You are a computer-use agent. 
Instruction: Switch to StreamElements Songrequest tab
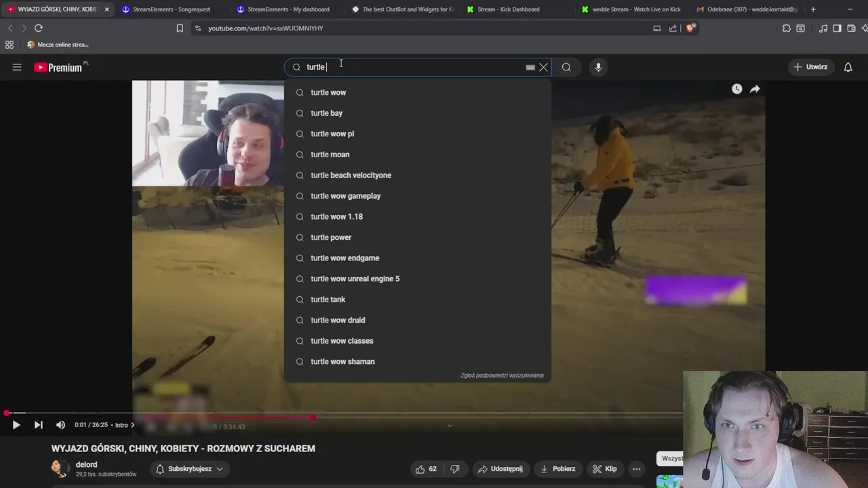pyautogui.click(x=172, y=9)
